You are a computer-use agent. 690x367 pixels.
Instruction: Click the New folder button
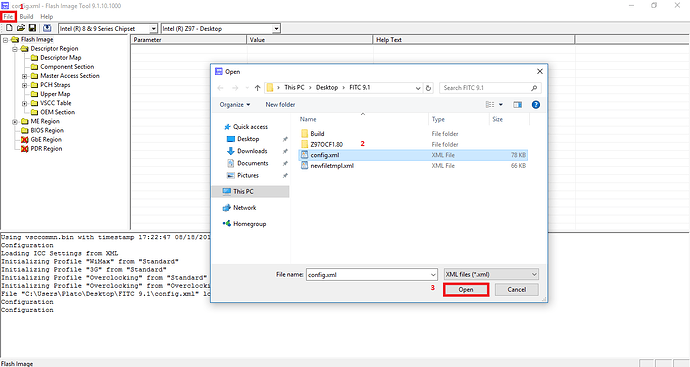280,105
